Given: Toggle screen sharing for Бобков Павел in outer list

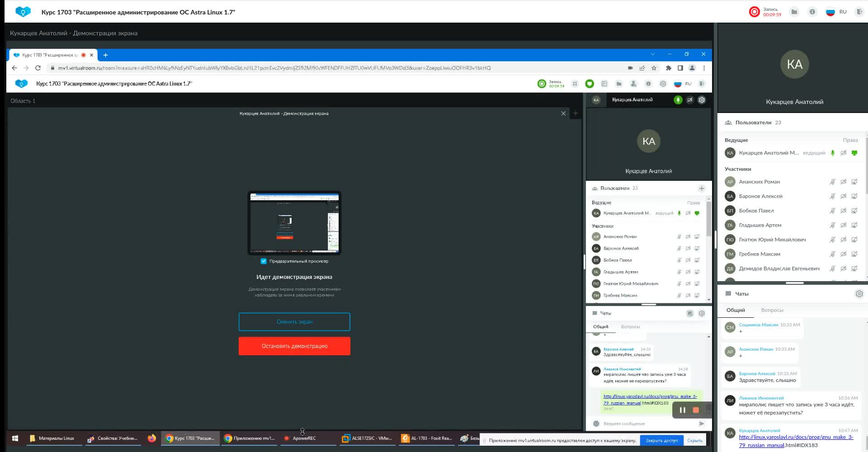Looking at the screenshot, I should coord(854,211).
